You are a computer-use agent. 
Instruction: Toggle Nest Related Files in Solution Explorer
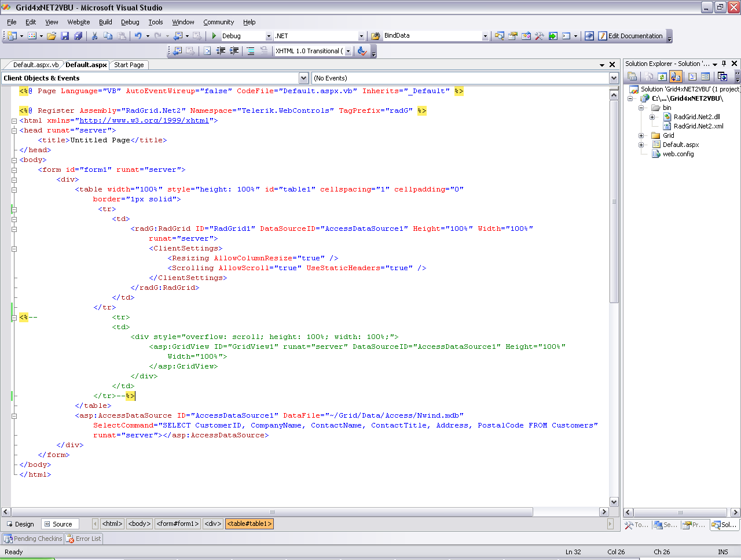point(676,76)
